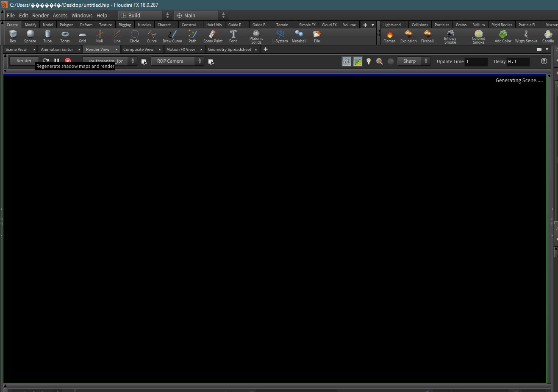The image size is (558, 392).
Task: Open the /out/mantra_ipr ROP dropdown
Action: pos(110,61)
